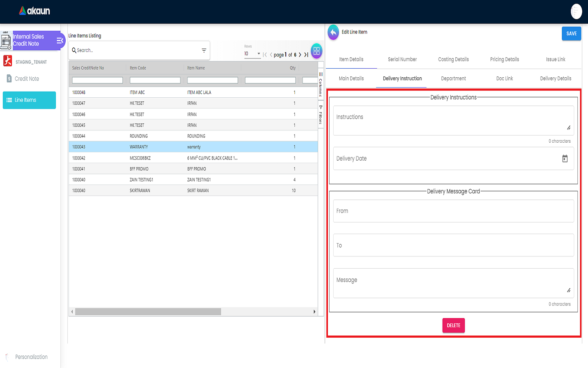Open the Department tab
Image resolution: width=588 pixels, height=368 pixels.
453,79
